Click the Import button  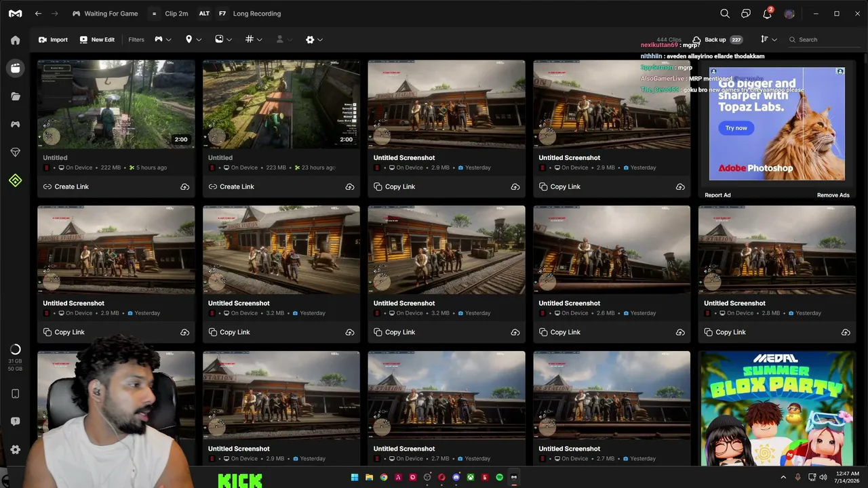pyautogui.click(x=53, y=39)
